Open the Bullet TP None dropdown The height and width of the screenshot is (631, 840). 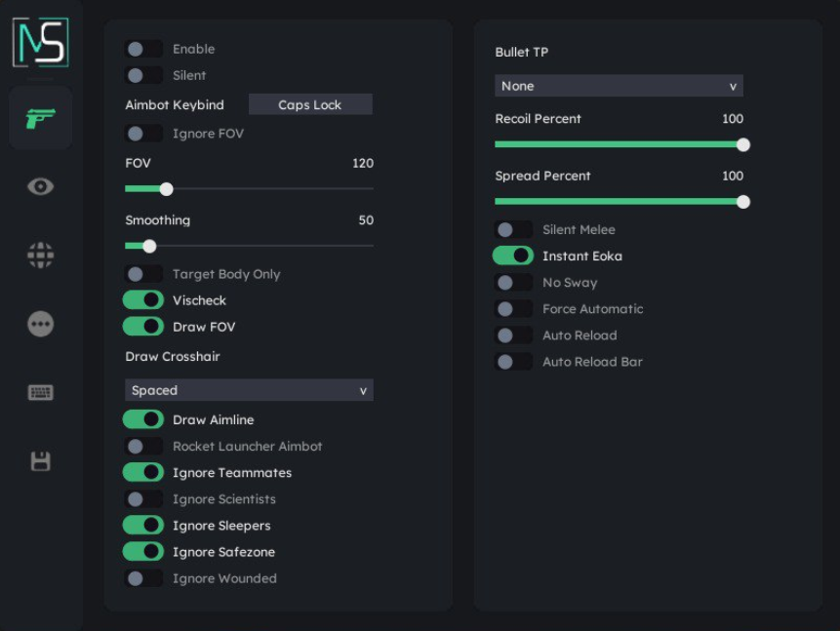click(619, 86)
